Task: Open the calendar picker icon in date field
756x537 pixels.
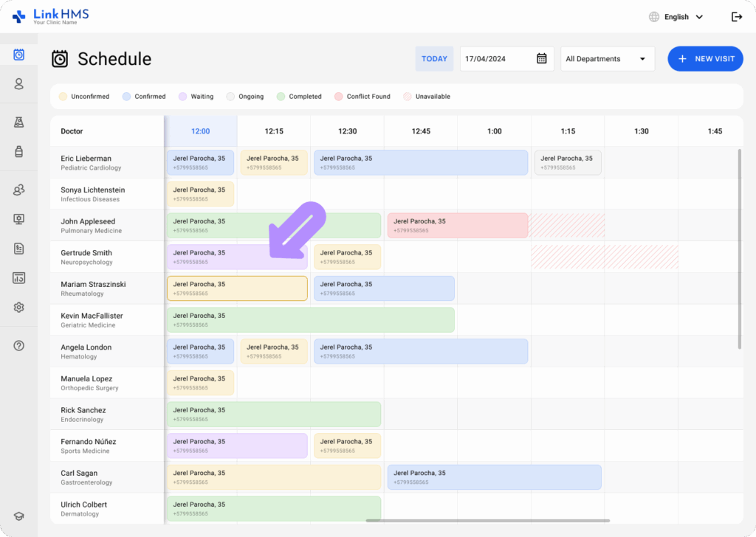Action: (541, 59)
